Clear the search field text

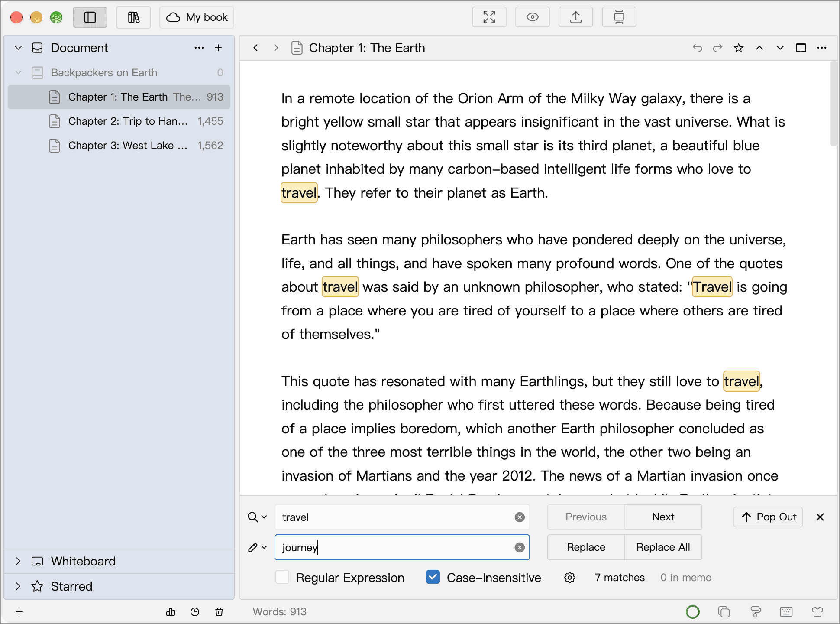pyautogui.click(x=520, y=517)
